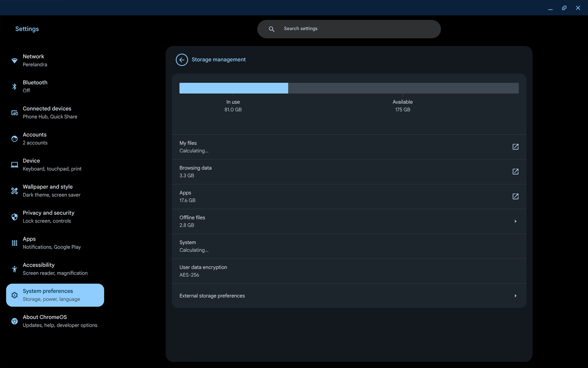Click the Settings title heading

[x=27, y=29]
